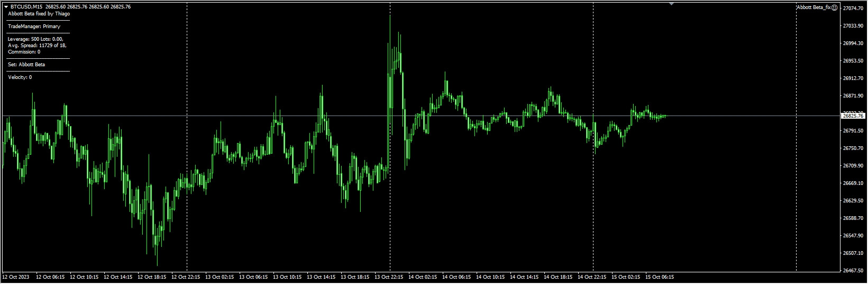This screenshot has width=868, height=284.
Task: Click '12 Oct 22:15' time label
Action: (186, 277)
